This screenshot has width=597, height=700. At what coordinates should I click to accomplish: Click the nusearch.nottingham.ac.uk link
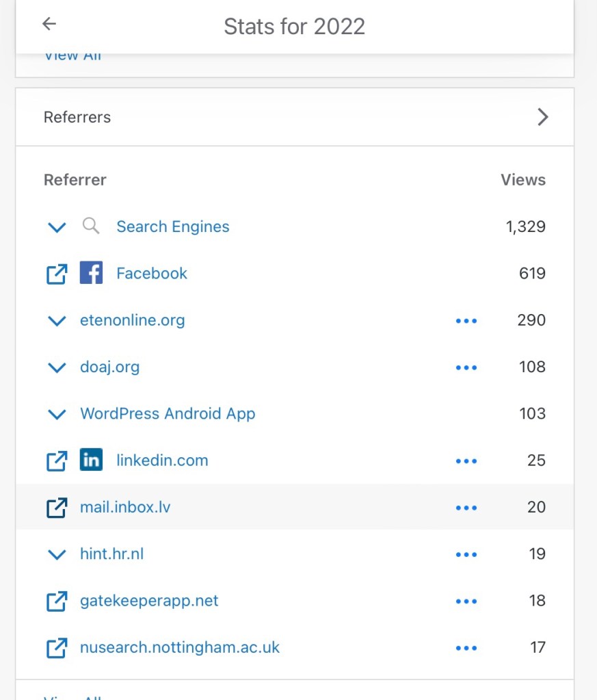pyautogui.click(x=180, y=647)
